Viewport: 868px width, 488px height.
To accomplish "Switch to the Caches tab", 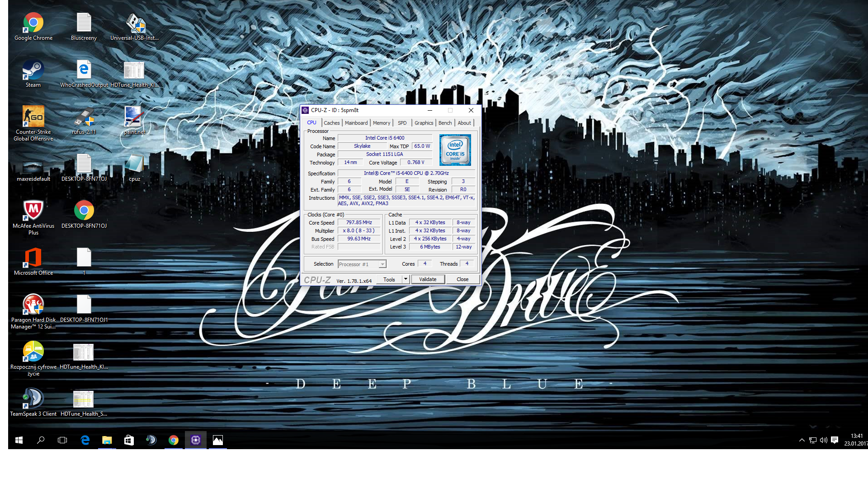I will 331,123.
